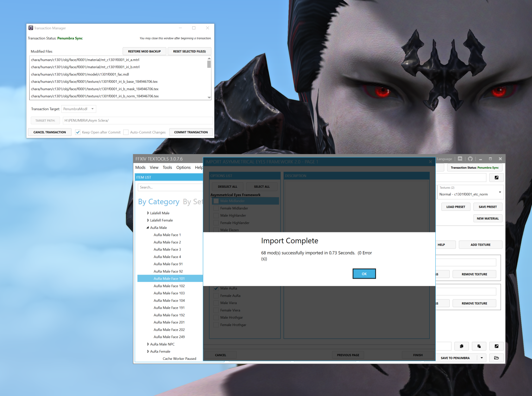This screenshot has height=396, width=532.
Task: Open the Save to Penumbra dropdown arrow
Action: pos(482,358)
